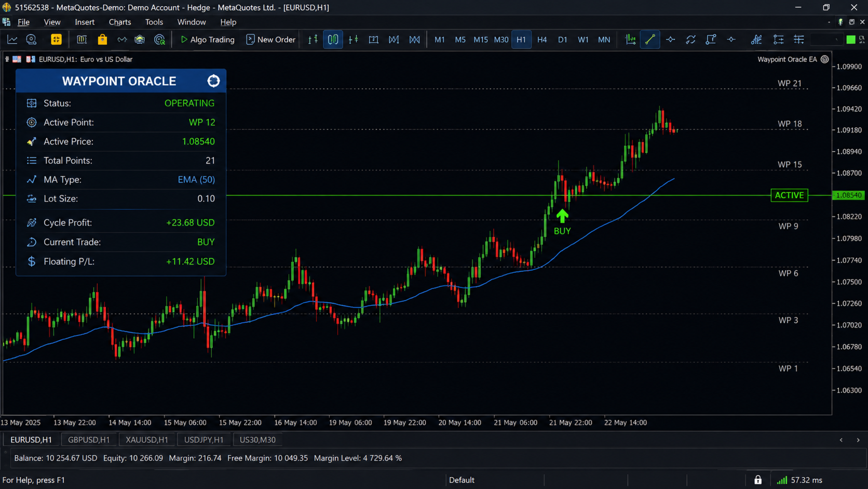This screenshot has height=489, width=868.
Task: Toggle the Algo Trading button
Action: click(207, 39)
